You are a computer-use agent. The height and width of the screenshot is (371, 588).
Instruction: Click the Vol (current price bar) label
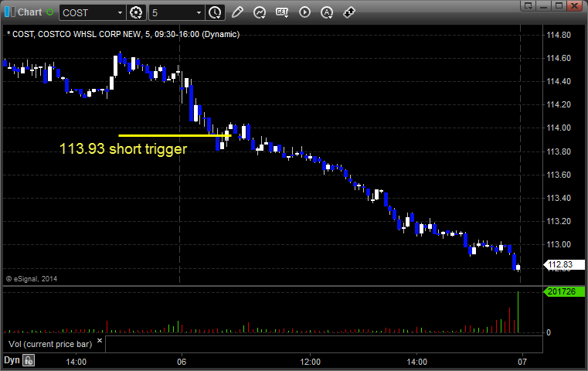pos(50,344)
